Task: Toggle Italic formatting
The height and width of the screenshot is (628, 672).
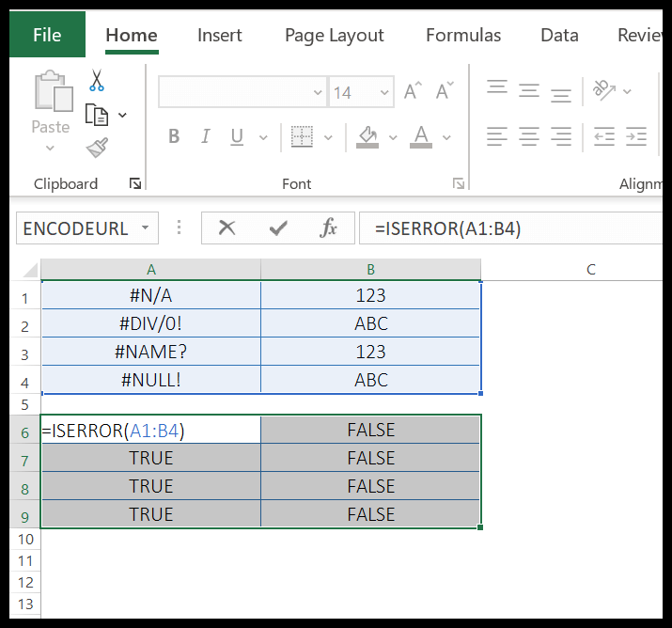Action: [205, 136]
